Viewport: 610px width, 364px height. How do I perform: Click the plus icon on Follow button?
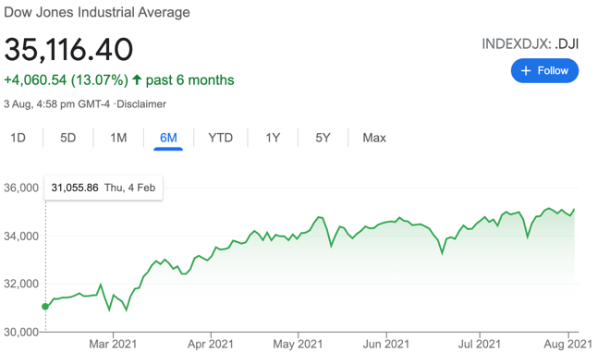526,71
